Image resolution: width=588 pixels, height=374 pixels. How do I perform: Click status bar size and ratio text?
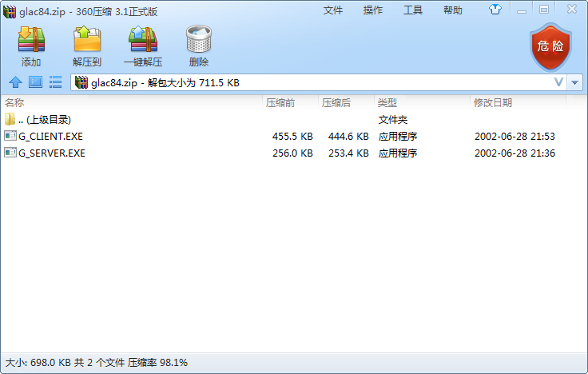97,362
